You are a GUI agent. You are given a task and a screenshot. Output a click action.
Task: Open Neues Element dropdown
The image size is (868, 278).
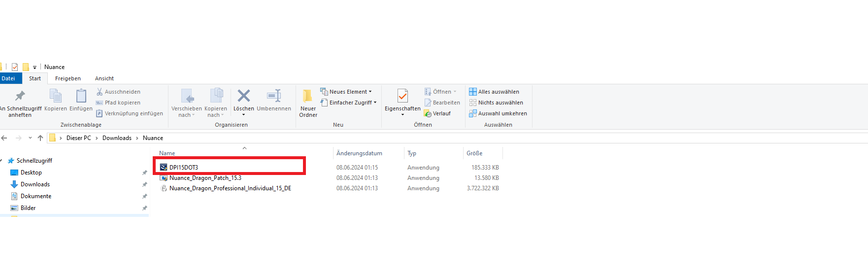pyautogui.click(x=346, y=92)
